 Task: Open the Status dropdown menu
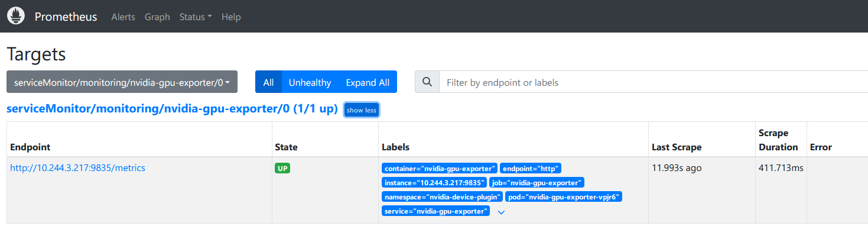pos(196,17)
